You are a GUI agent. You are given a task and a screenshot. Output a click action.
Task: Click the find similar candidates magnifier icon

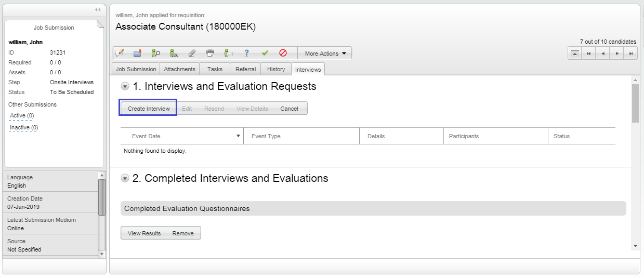(155, 53)
